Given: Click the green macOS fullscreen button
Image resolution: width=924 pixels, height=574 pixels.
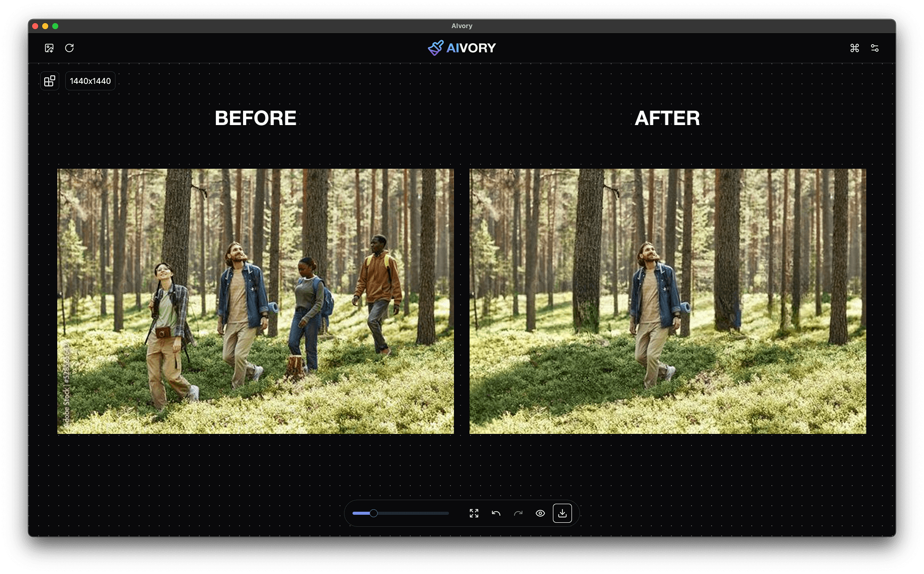Looking at the screenshot, I should pyautogui.click(x=56, y=26).
